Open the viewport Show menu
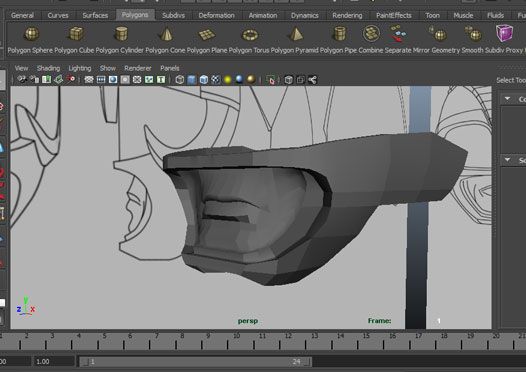Viewport: 526px width, 372px height. tap(108, 68)
